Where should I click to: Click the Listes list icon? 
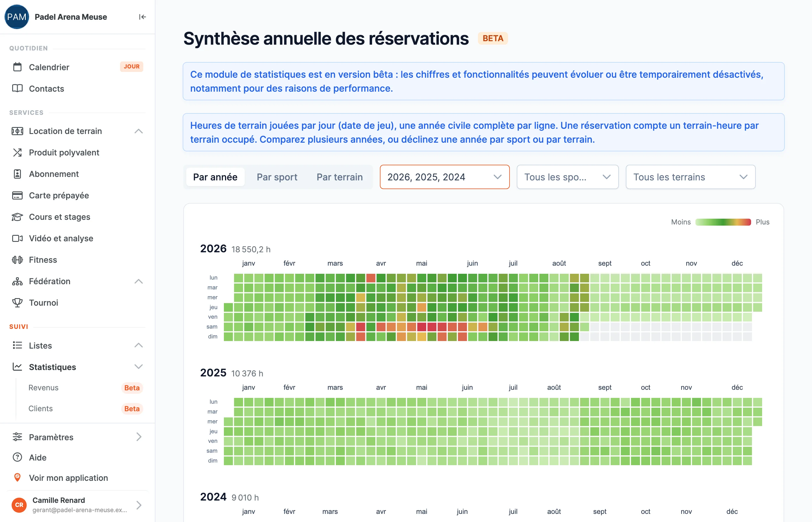(x=17, y=345)
